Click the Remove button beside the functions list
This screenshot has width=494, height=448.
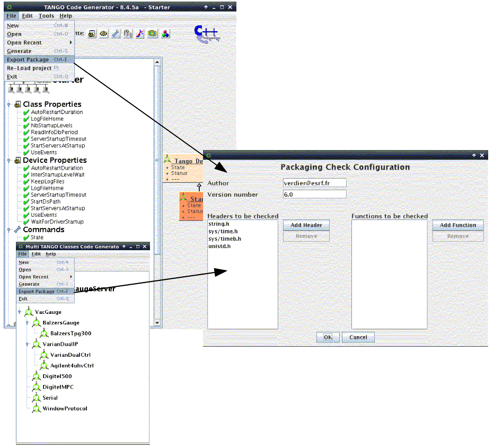pos(458,236)
